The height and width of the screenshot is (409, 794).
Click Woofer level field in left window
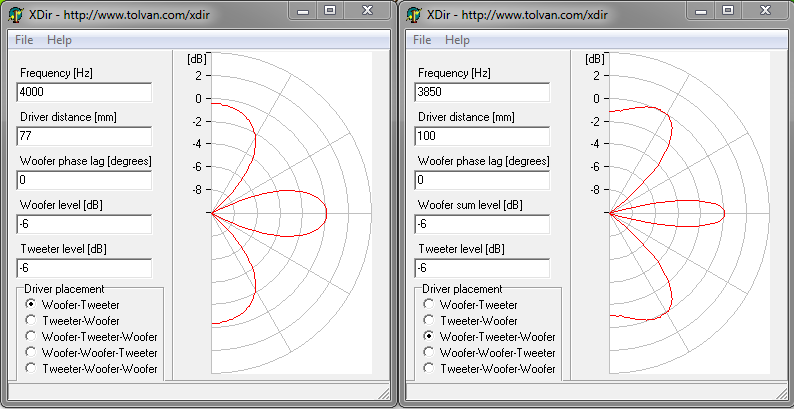tap(84, 224)
